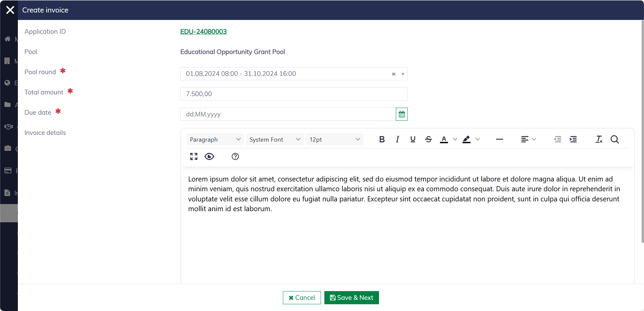Open the EDU-24080003 application link
The width and height of the screenshot is (644, 311).
click(203, 31)
